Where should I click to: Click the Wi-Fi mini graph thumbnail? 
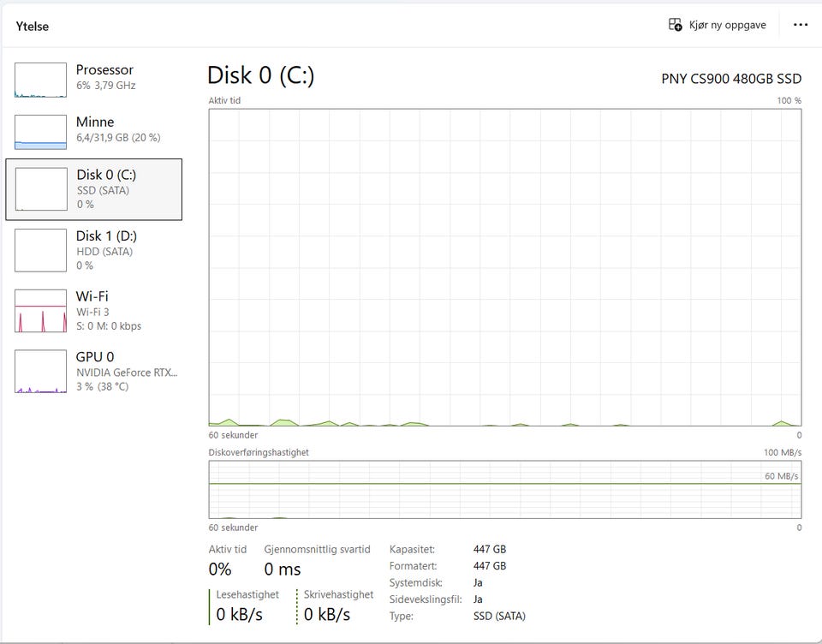40,311
